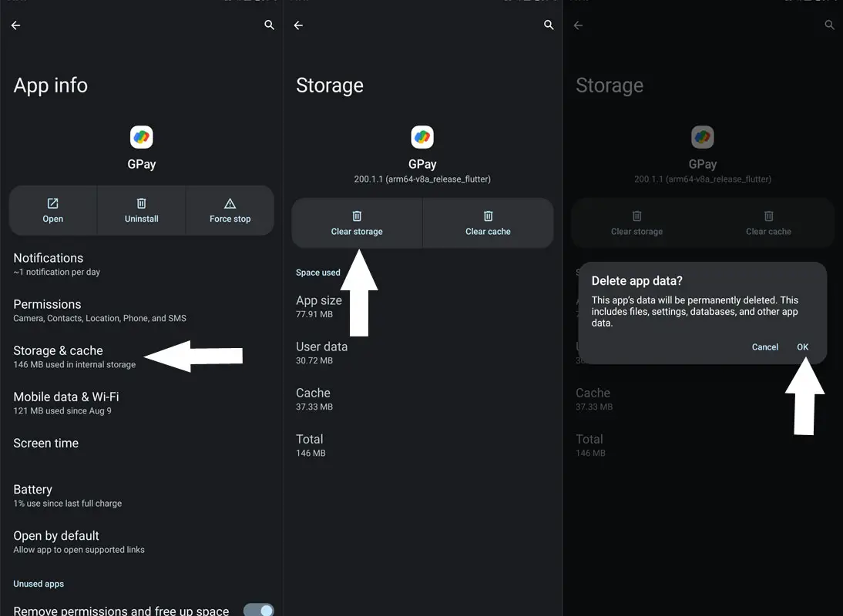Go back from the App info screen
The height and width of the screenshot is (616, 843).
click(x=15, y=25)
